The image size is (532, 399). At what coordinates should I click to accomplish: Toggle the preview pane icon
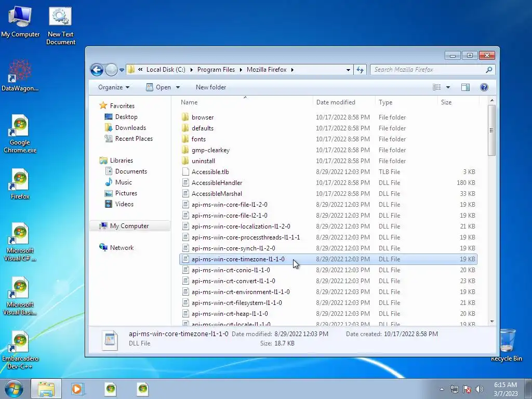pos(465,87)
